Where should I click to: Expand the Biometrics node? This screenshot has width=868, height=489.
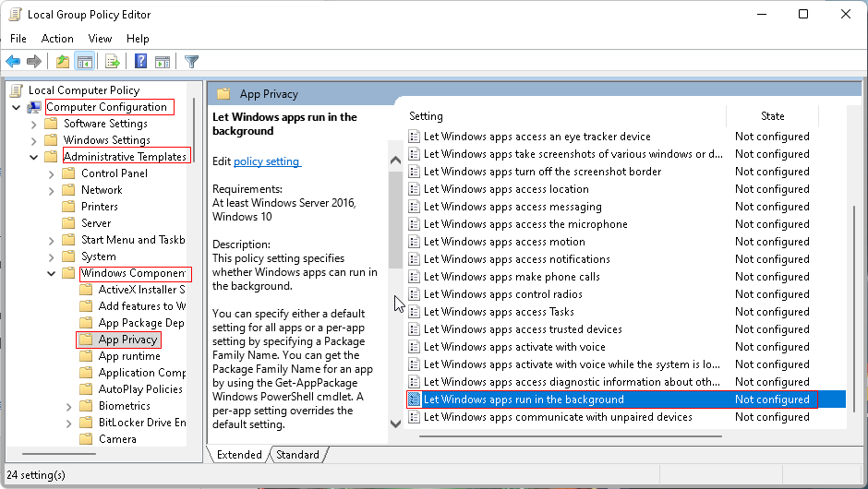click(x=68, y=406)
